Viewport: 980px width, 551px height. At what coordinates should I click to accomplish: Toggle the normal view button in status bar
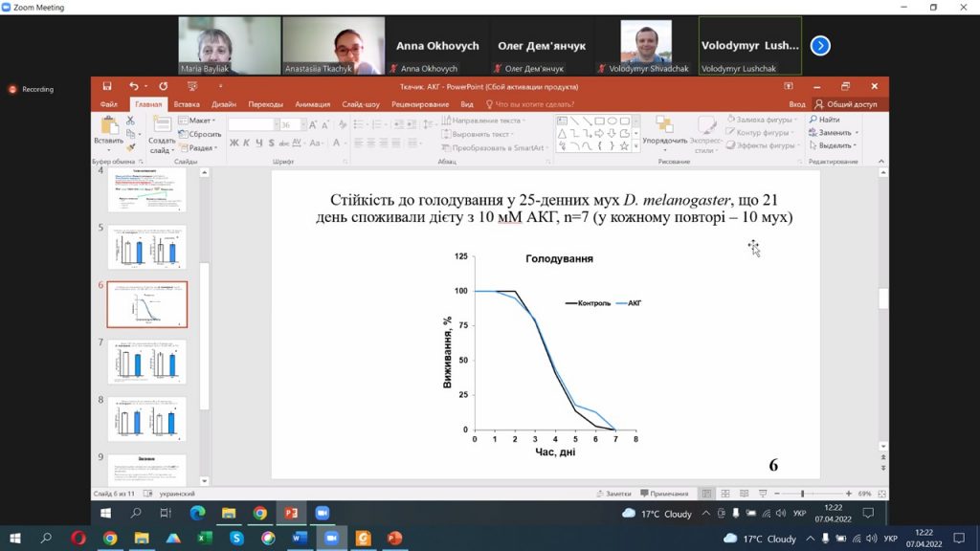(706, 494)
